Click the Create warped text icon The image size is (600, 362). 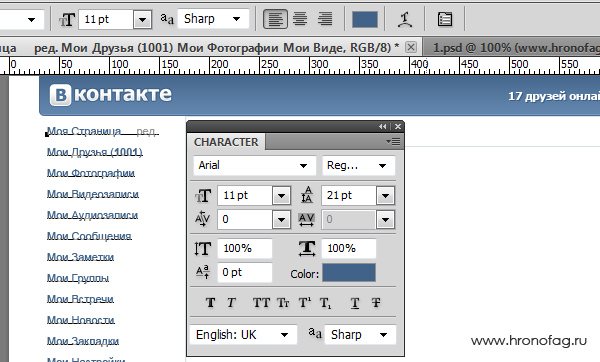click(404, 19)
